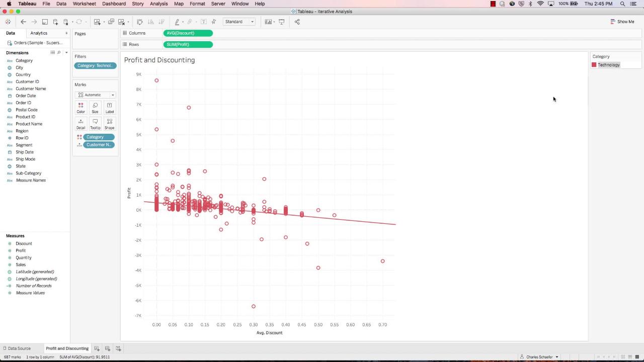Click the New Story tab icon at bottom

(x=118, y=348)
